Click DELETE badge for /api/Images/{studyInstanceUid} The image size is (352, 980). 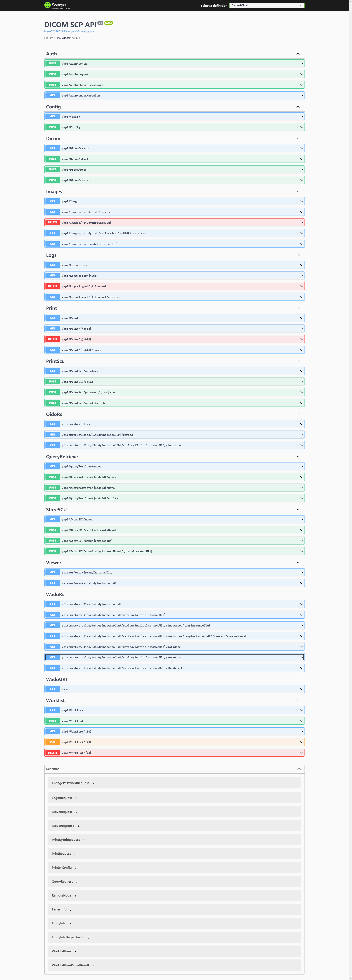pyautogui.click(x=53, y=223)
